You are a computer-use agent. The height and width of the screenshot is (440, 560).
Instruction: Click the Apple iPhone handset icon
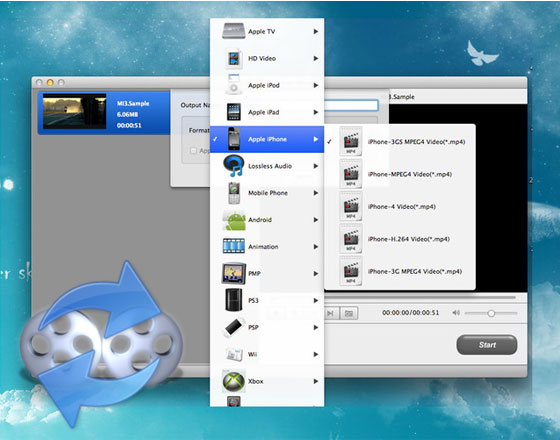(x=234, y=139)
